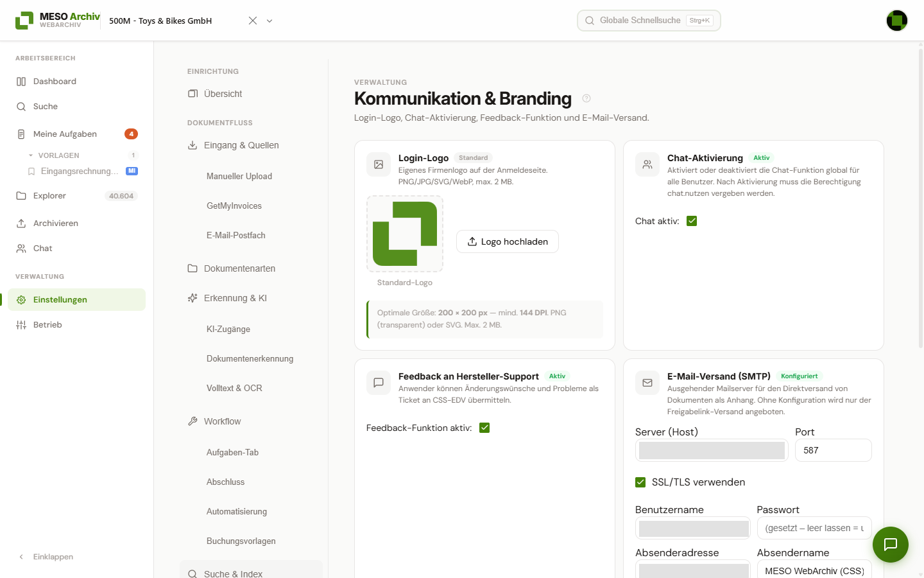Click the Betrieb sliders icon
The width and height of the screenshot is (924, 578).
pyautogui.click(x=21, y=325)
